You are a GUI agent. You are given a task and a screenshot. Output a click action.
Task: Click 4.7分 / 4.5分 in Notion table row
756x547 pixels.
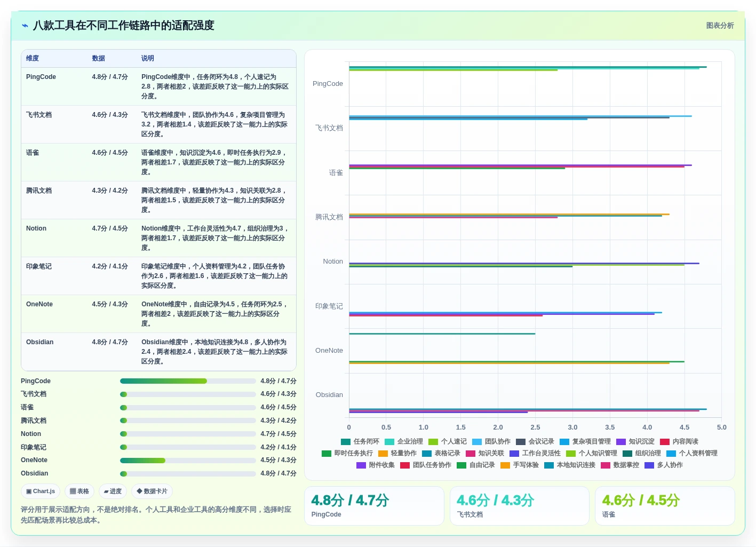[x=110, y=228]
